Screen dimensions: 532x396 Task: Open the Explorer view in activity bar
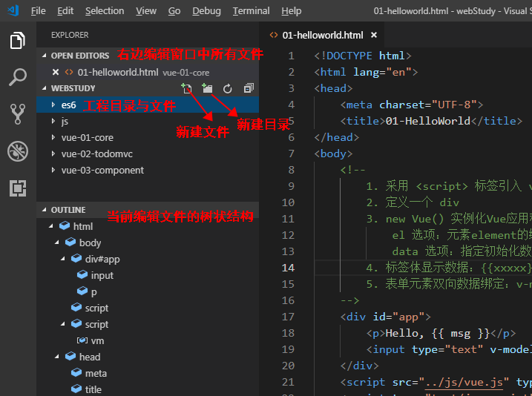click(18, 41)
